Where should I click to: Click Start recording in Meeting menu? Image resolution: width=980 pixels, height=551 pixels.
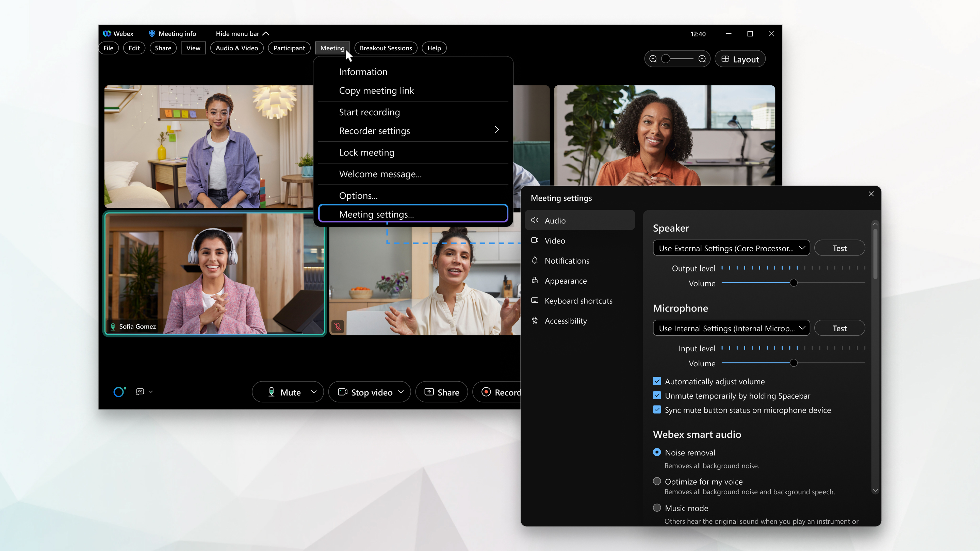pos(370,112)
